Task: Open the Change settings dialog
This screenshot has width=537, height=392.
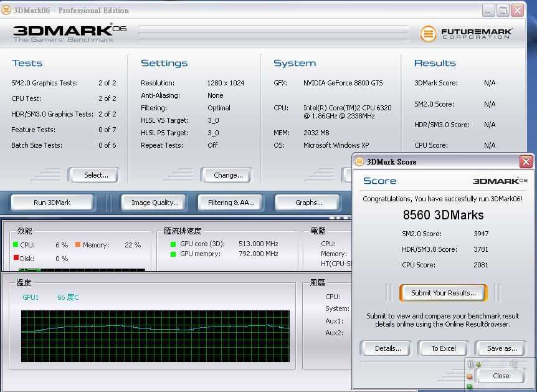Action: point(226,175)
